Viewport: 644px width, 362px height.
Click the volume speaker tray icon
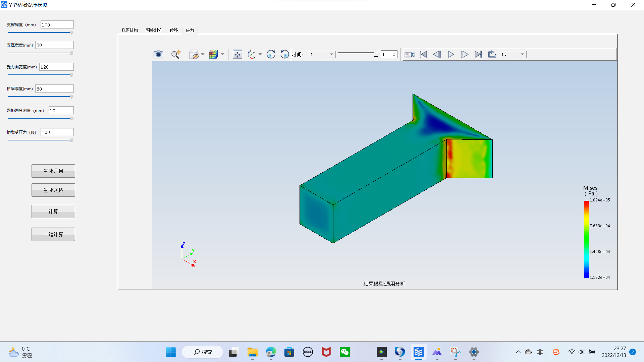[x=581, y=352]
